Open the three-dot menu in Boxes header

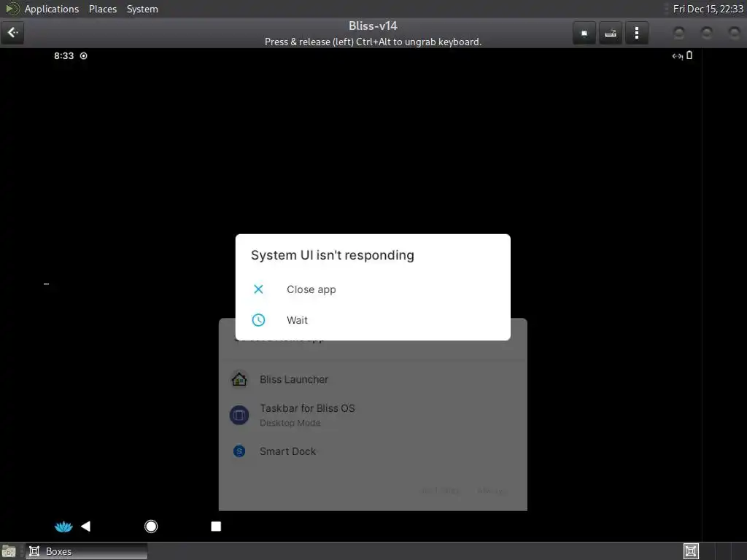click(636, 33)
